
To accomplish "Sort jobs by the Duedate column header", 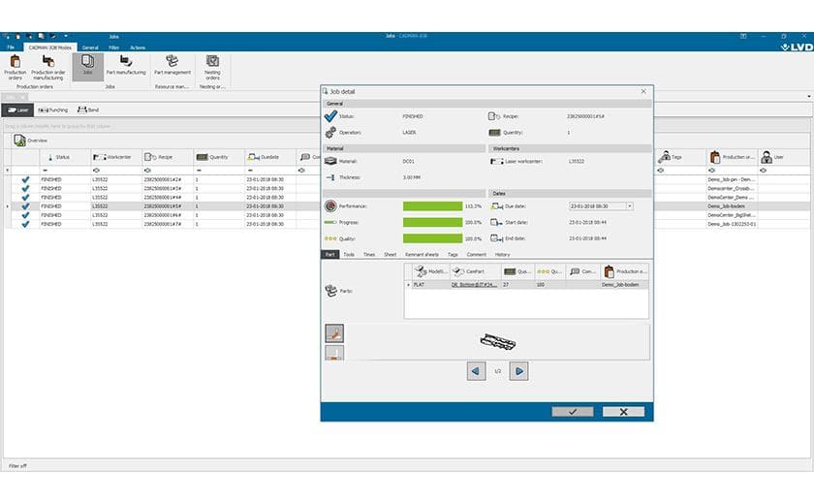I will pos(270,157).
